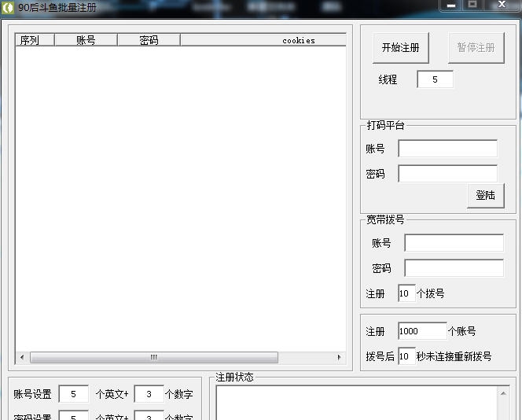Click the 登陆 button in 打码平台
Viewport: 522px width, 420px height.
(x=485, y=196)
